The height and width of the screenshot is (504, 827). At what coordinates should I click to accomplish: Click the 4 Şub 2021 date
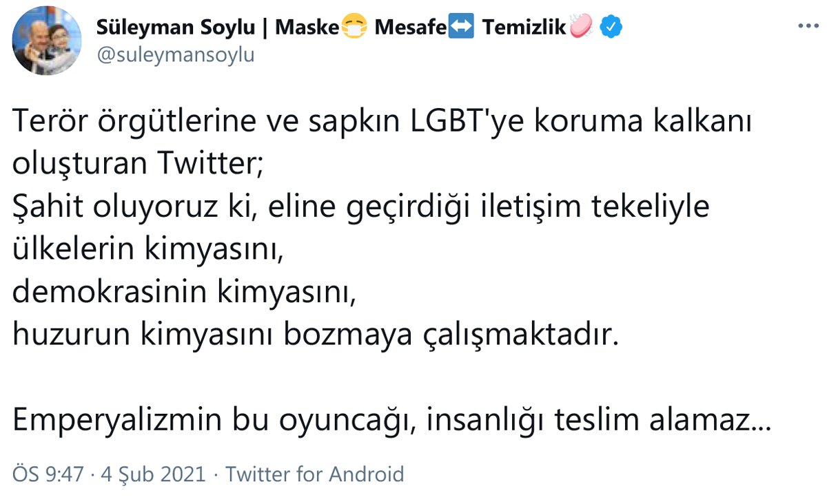[x=153, y=474]
